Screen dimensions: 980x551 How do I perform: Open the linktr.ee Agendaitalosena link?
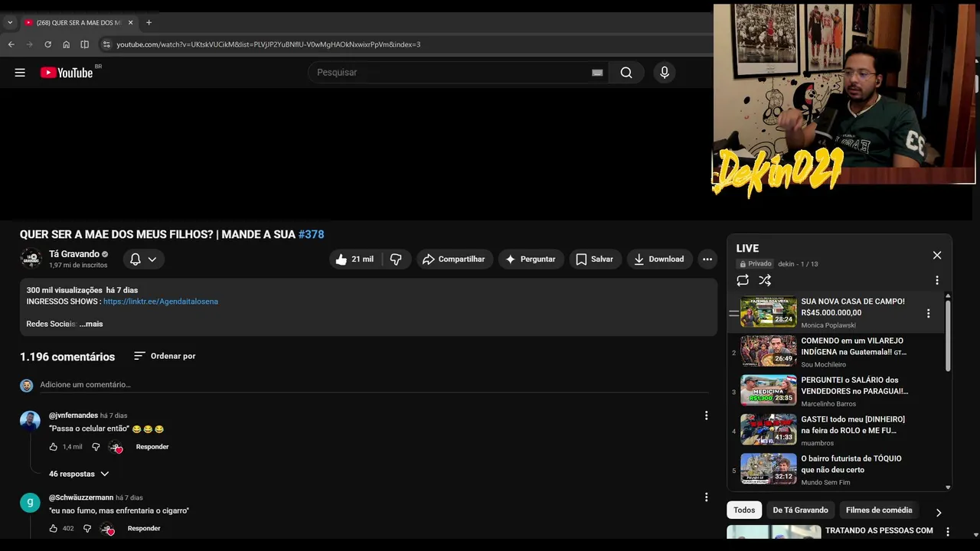click(161, 302)
